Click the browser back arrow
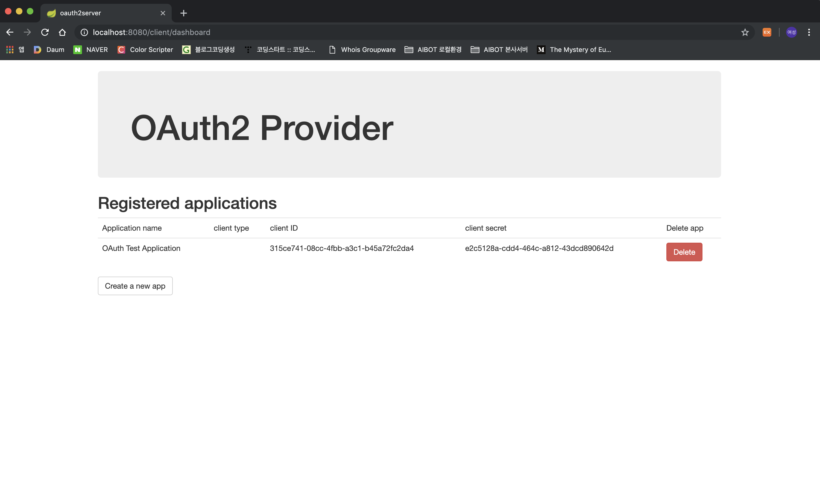The height and width of the screenshot is (504, 820). [x=10, y=32]
